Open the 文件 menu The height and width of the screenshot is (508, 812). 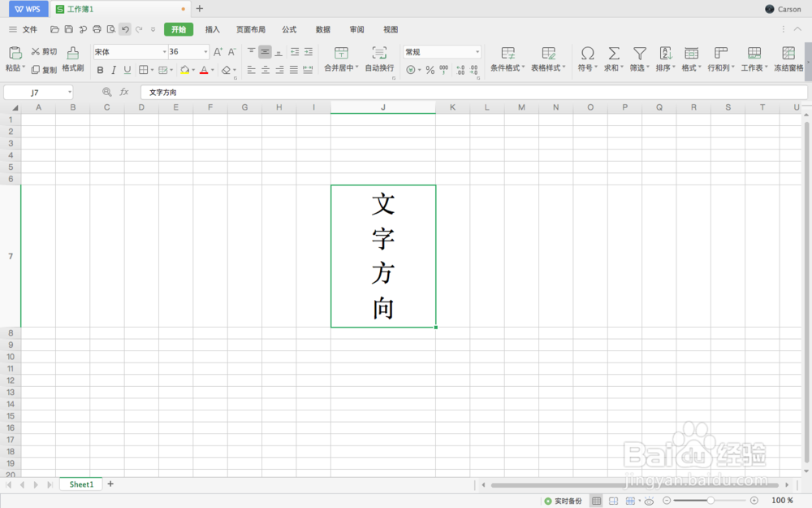click(29, 29)
